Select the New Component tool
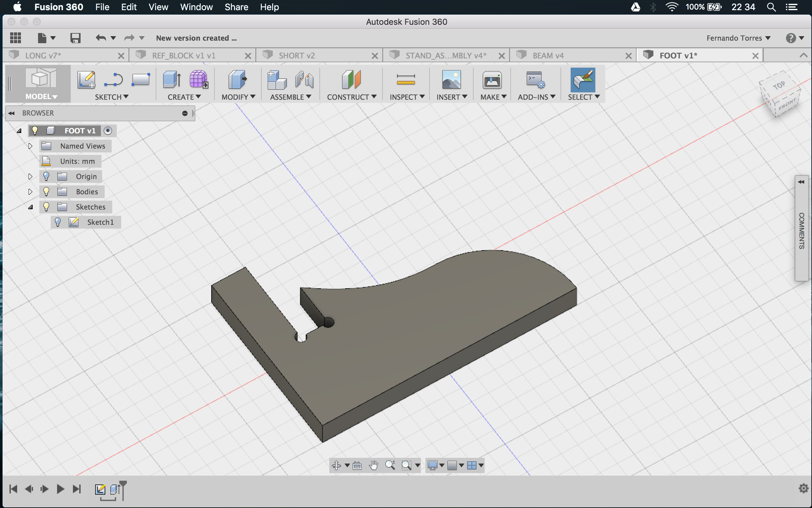812x508 pixels. coord(277,80)
